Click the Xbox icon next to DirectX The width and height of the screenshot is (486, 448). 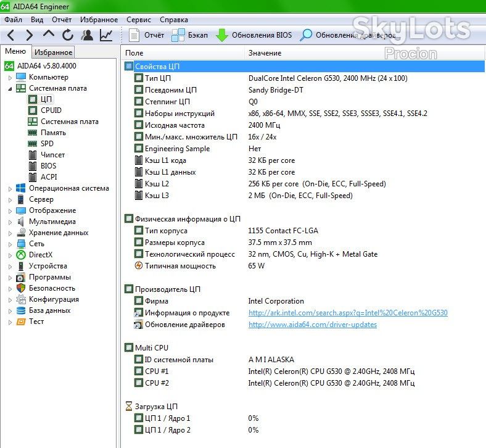21,255
